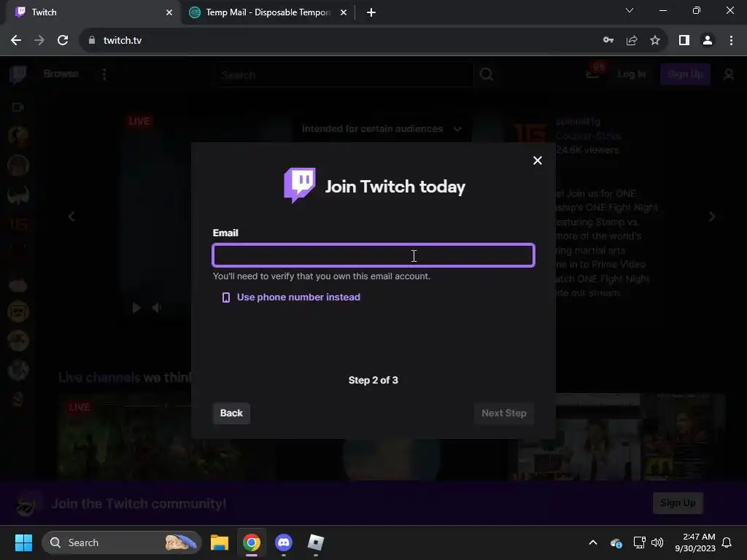This screenshot has height=560, width=747.
Task: Open a new browser tab
Action: point(371,12)
